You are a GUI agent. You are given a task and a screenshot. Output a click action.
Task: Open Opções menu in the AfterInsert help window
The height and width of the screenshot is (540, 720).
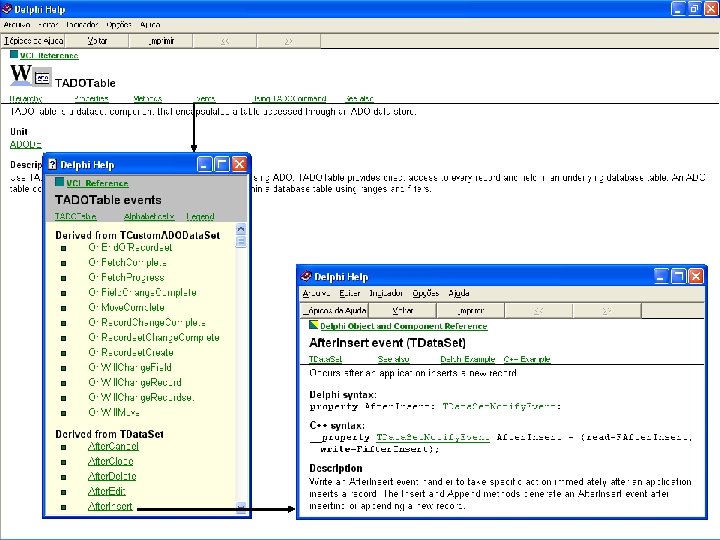pos(426,293)
